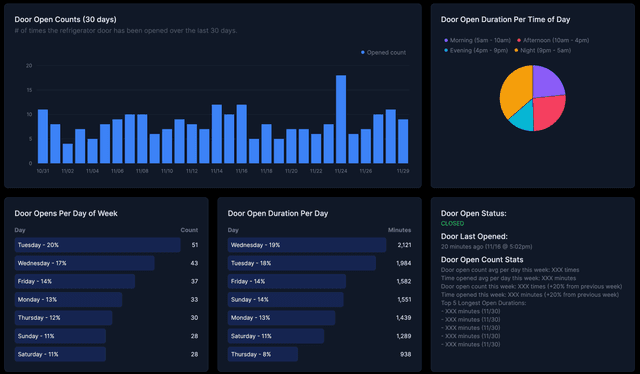Click the Door Opens Per Day of Week title
This screenshot has width=640, height=374.
(x=66, y=213)
